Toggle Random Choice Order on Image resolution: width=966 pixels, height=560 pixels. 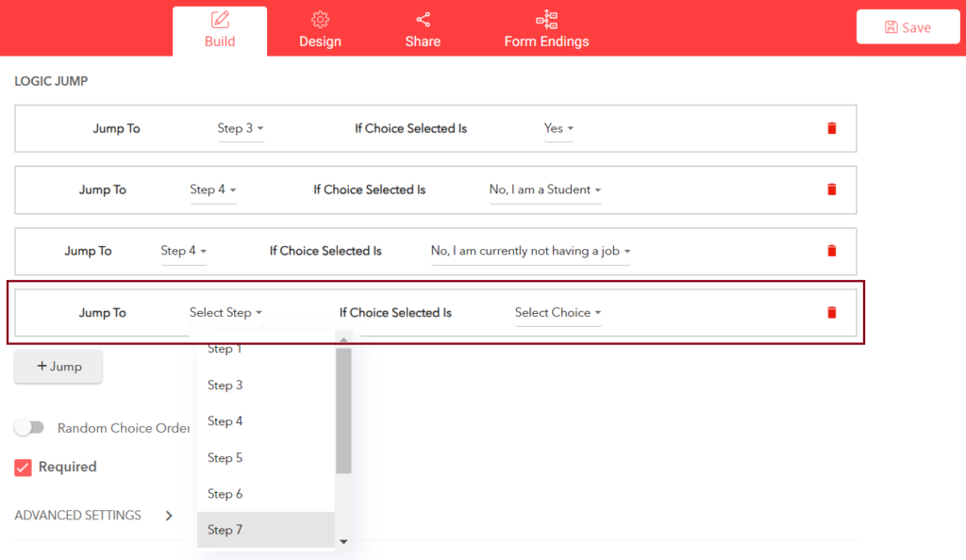click(x=30, y=427)
